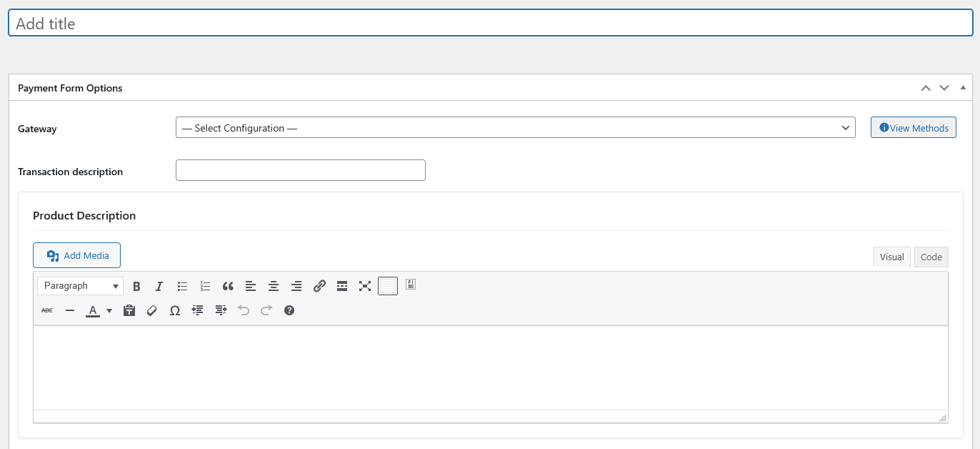Undo the last editor change
Viewport: 980px width, 449px height.
pos(243,310)
